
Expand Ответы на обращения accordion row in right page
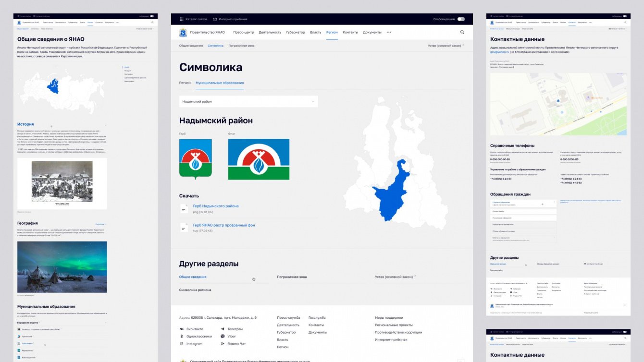pyautogui.click(x=523, y=238)
